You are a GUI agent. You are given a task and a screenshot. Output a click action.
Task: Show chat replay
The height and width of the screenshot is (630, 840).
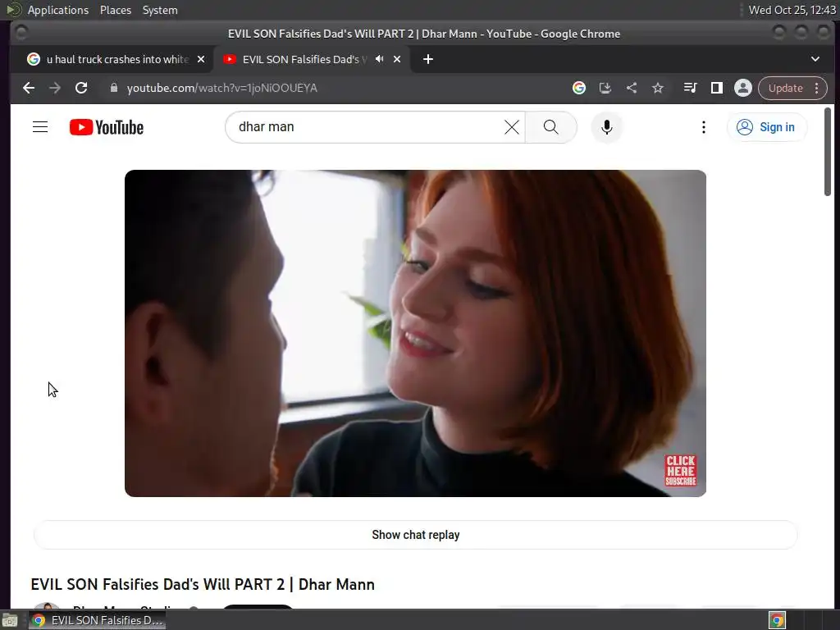[x=415, y=535]
